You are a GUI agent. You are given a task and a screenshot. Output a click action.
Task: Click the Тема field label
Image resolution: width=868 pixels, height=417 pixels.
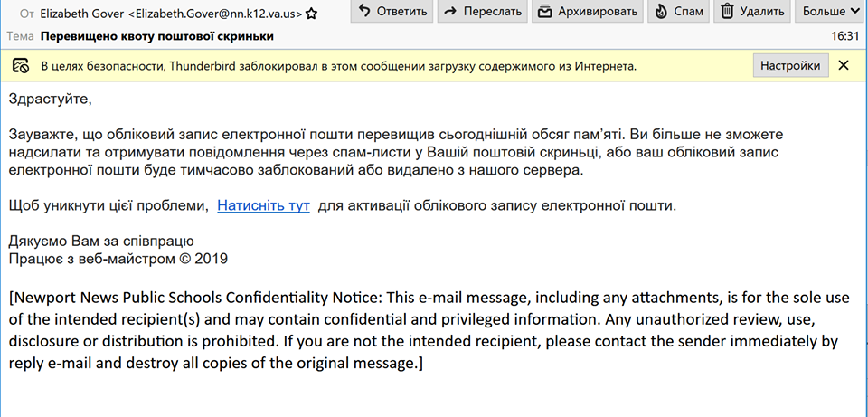pyautogui.click(x=20, y=36)
